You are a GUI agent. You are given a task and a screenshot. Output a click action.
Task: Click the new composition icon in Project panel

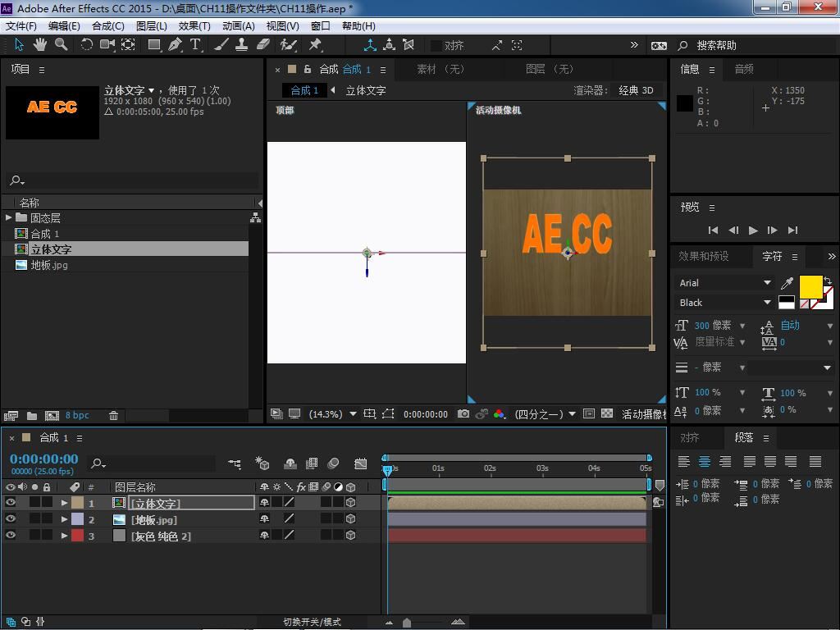(x=52, y=416)
